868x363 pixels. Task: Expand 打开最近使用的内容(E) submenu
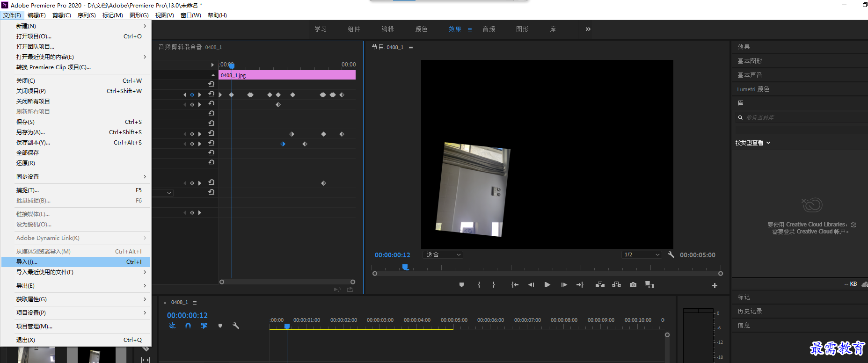coord(76,57)
